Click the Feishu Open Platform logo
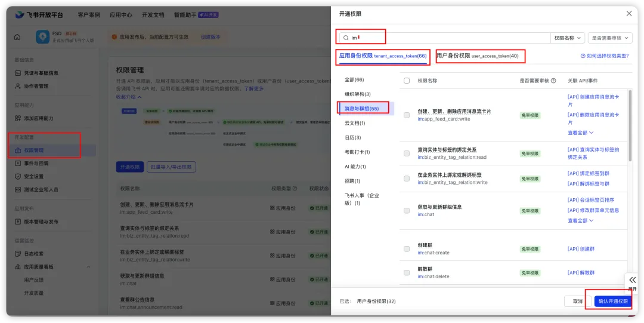The height and width of the screenshot is (323, 644). click(39, 15)
